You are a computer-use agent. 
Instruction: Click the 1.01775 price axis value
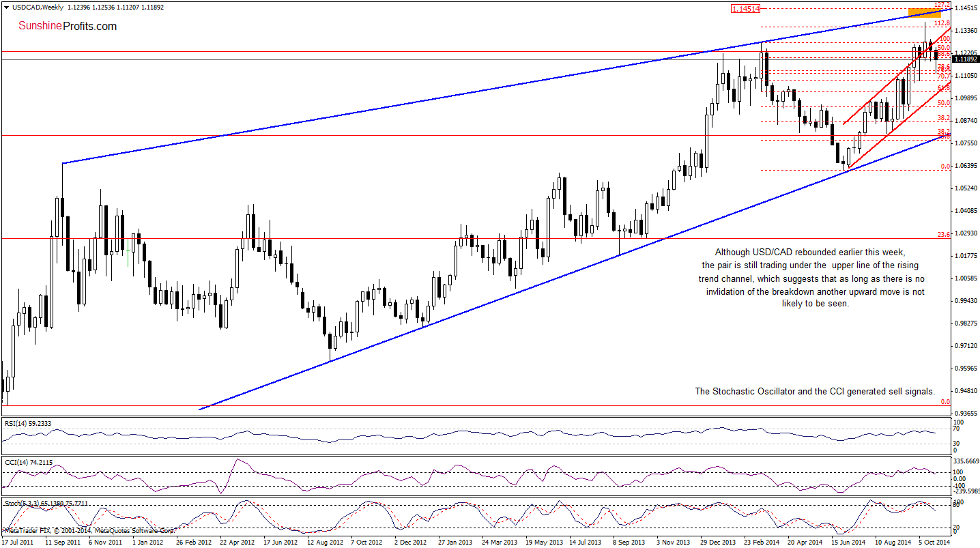[966, 256]
